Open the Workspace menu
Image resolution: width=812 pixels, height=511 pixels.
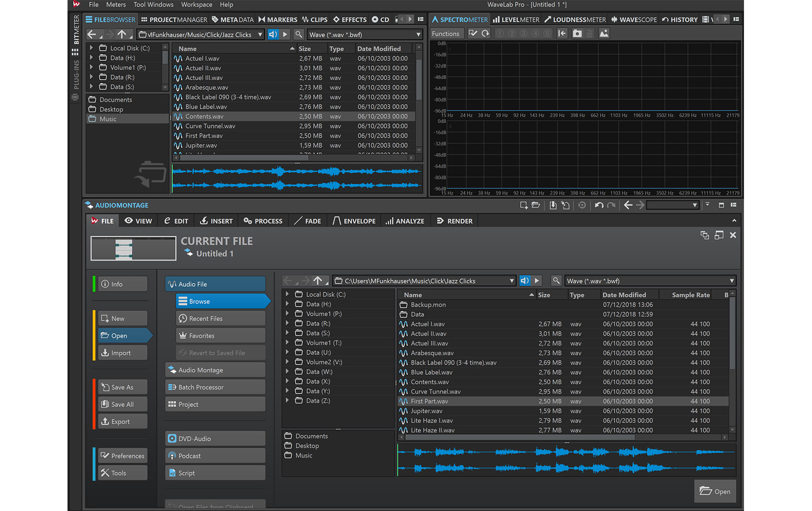[197, 5]
